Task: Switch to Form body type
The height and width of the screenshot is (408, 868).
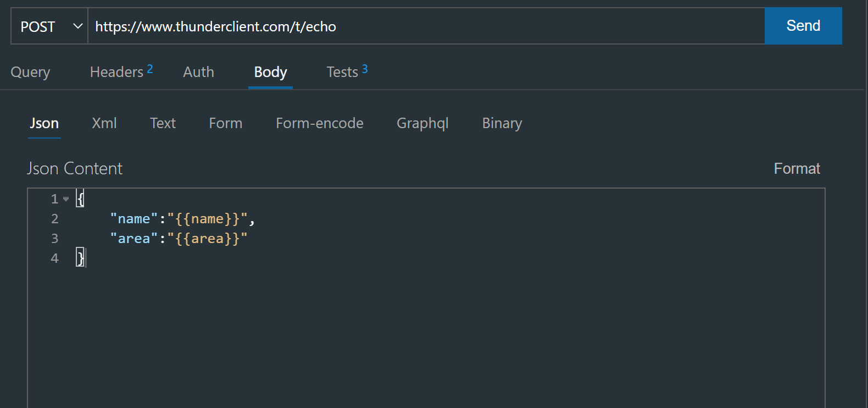Action: tap(225, 123)
